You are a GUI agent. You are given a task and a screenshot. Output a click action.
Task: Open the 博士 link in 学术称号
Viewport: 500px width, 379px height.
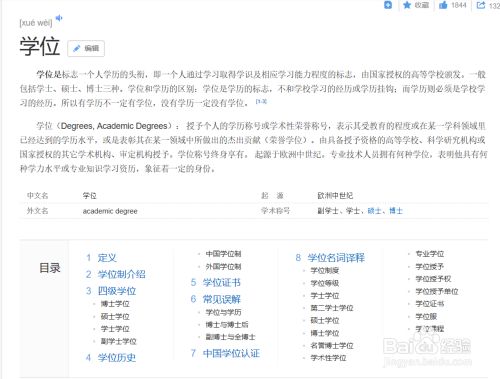point(396,211)
